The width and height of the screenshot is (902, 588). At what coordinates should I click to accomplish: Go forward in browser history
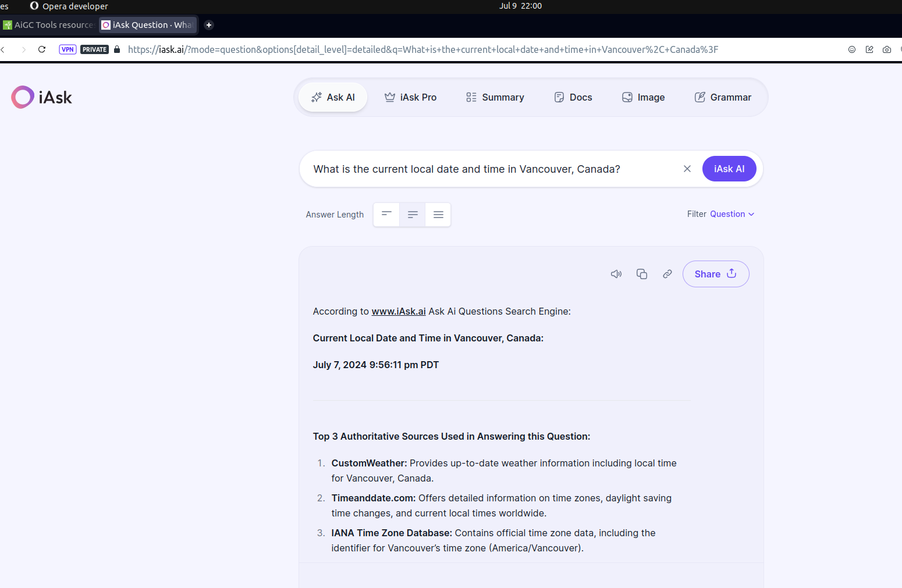[23, 49]
